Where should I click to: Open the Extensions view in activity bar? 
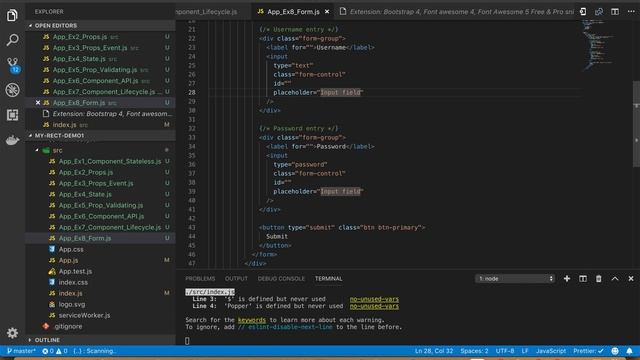point(12,115)
